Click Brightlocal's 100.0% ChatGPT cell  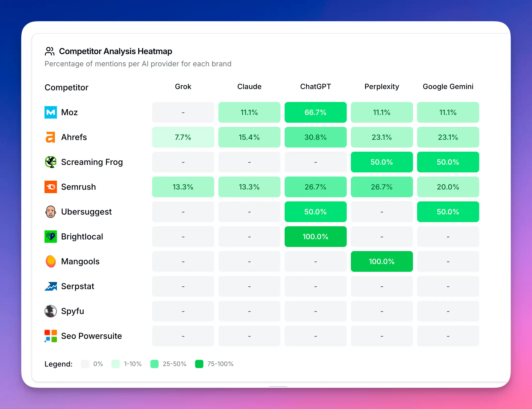tap(315, 237)
